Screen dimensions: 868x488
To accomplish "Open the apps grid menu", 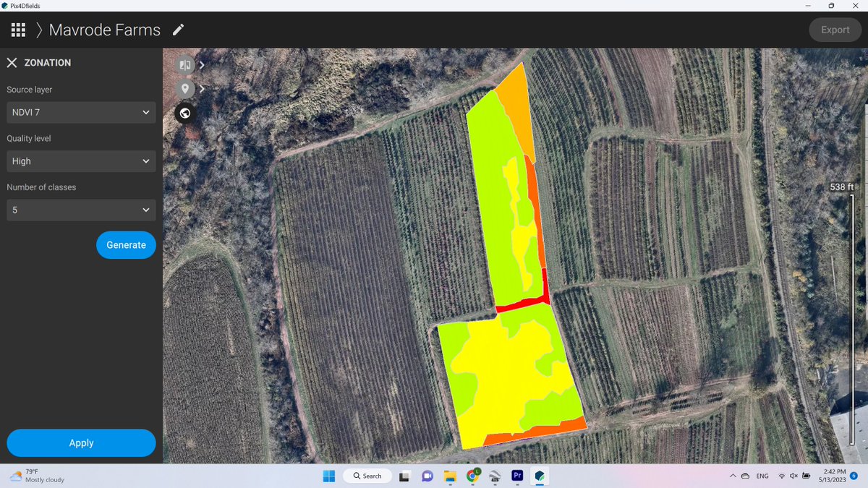I will point(18,30).
